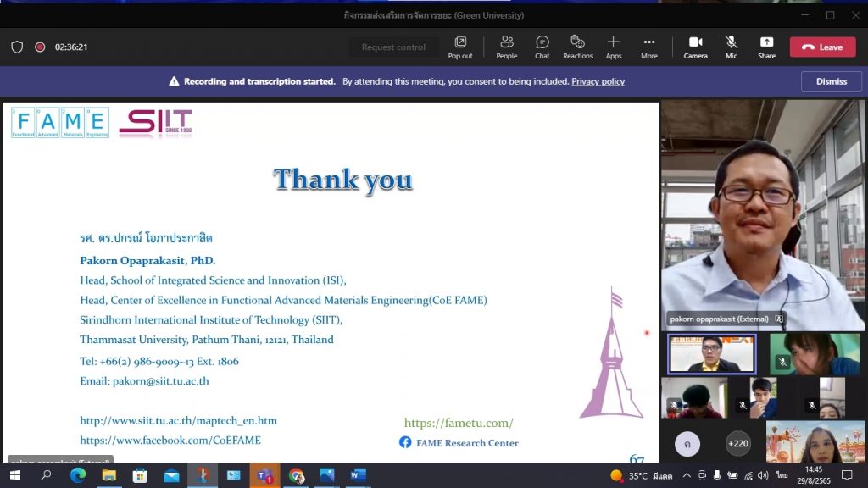Open the Pop out meeting option

tap(460, 47)
